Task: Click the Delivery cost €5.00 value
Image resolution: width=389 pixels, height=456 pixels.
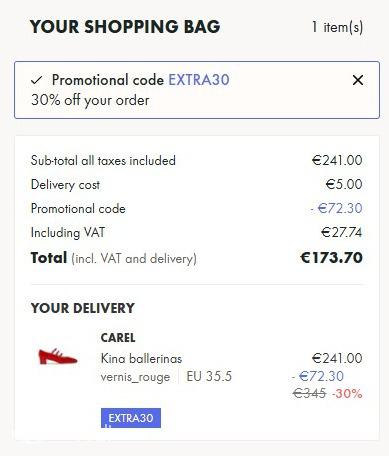Action: (344, 184)
